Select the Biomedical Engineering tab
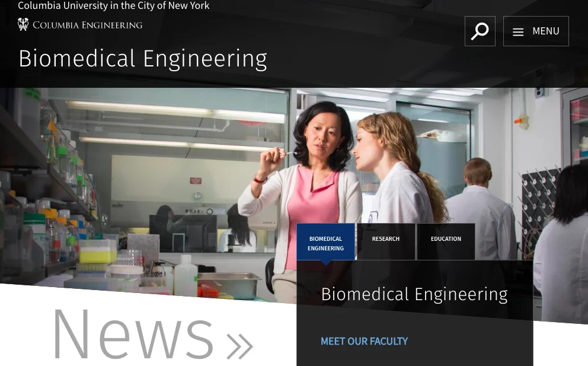The width and height of the screenshot is (588, 366). click(325, 242)
